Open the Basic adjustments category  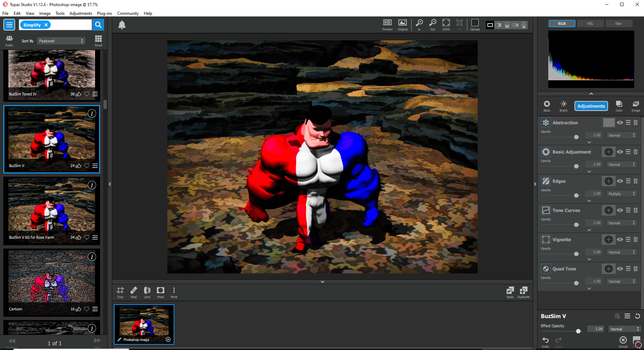click(x=547, y=106)
